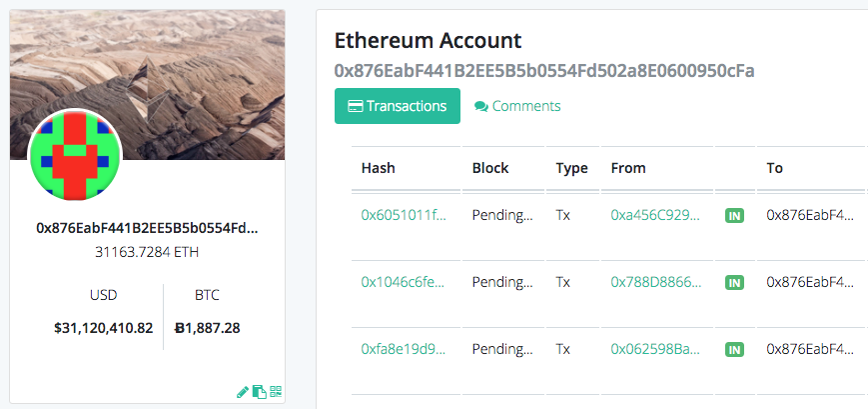This screenshot has height=409, width=868.
Task: Click the USD balance value $31,120,410.82
Action: pyautogui.click(x=104, y=328)
